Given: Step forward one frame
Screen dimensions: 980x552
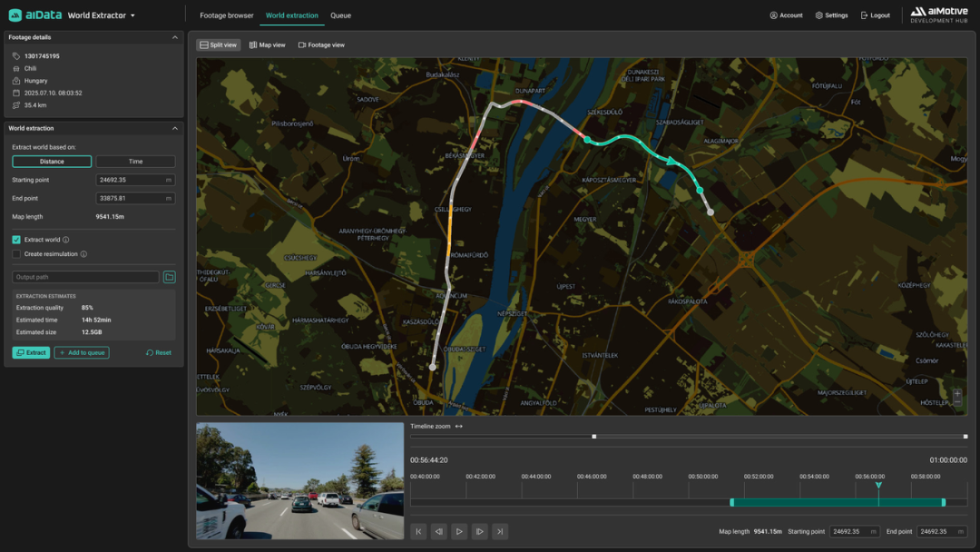Looking at the screenshot, I should [479, 531].
